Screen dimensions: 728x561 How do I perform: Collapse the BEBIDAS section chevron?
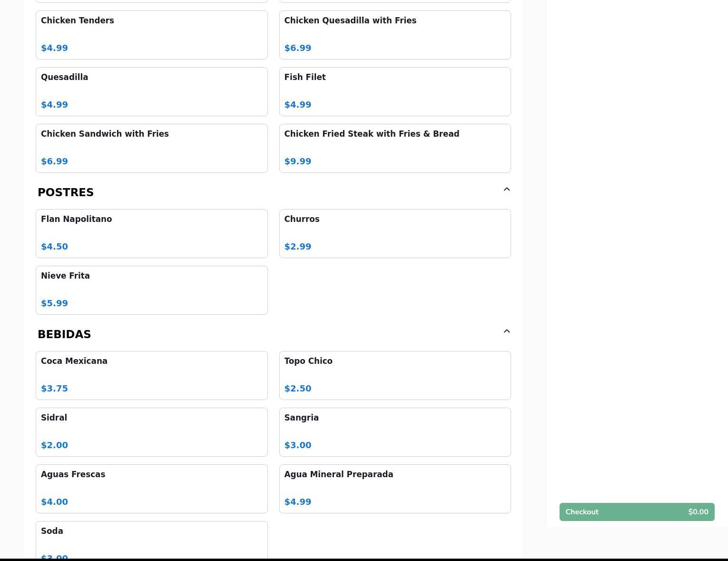(x=506, y=331)
